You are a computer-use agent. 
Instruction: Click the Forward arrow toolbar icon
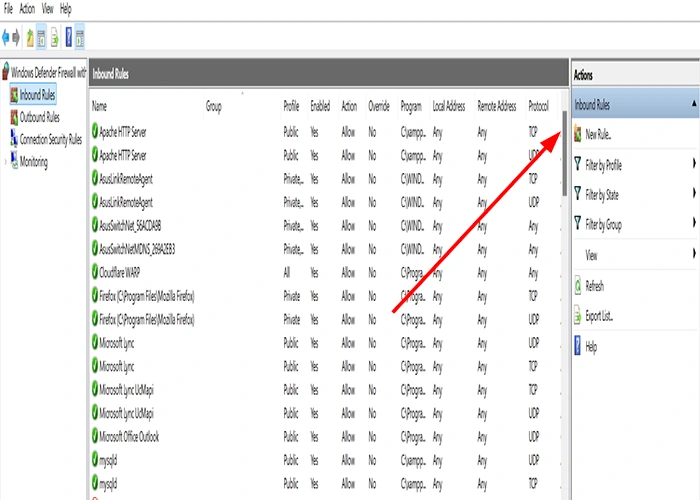(x=16, y=38)
